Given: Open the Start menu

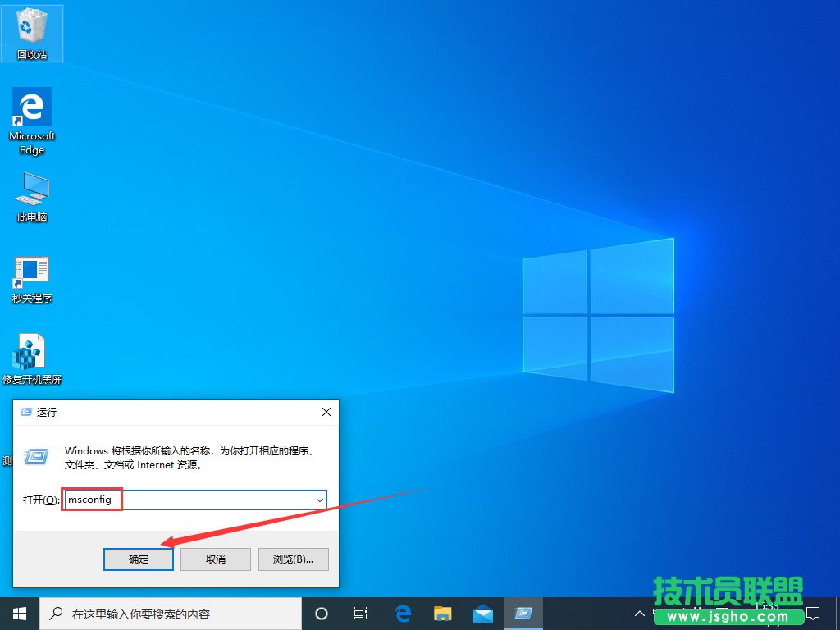Looking at the screenshot, I should 18,613.
